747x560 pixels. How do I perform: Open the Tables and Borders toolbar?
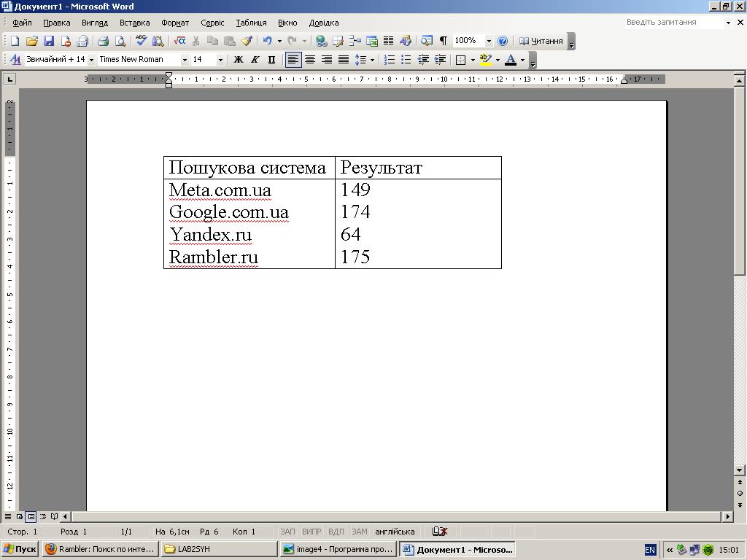coord(338,41)
